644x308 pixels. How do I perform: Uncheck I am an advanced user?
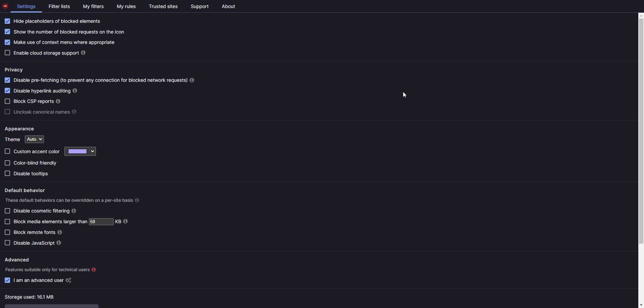tap(7, 280)
